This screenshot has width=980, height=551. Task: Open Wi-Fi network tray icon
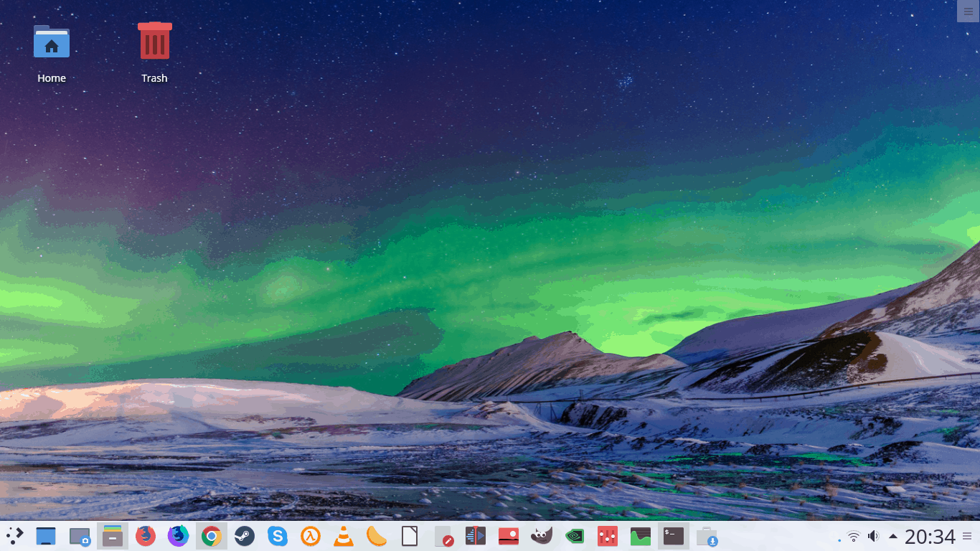854,536
